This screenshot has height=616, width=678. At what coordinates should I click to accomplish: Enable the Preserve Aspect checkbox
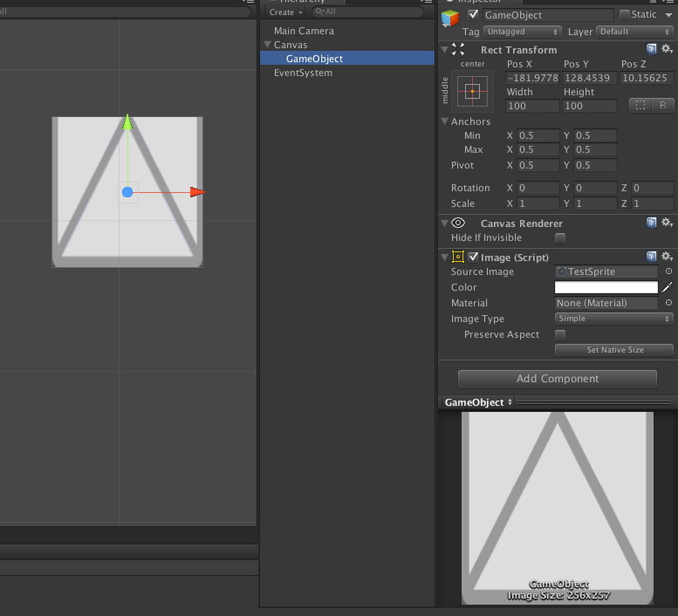[x=559, y=335]
